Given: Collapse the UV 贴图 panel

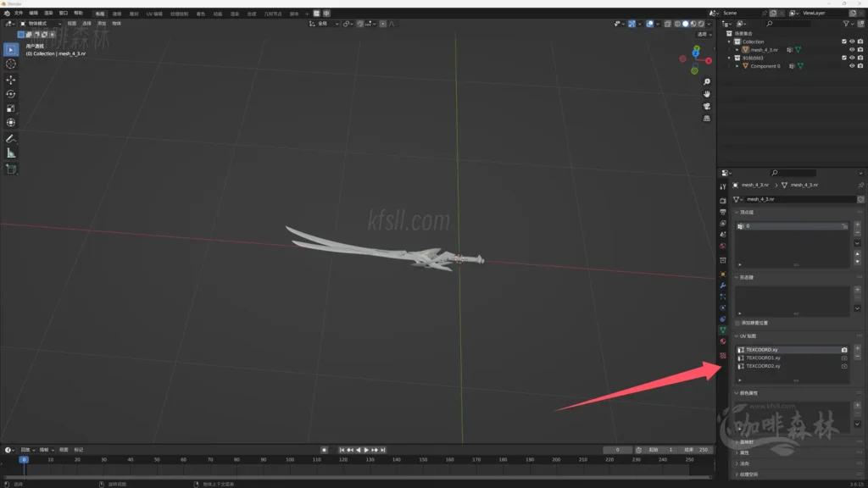Looking at the screenshot, I should pos(737,336).
